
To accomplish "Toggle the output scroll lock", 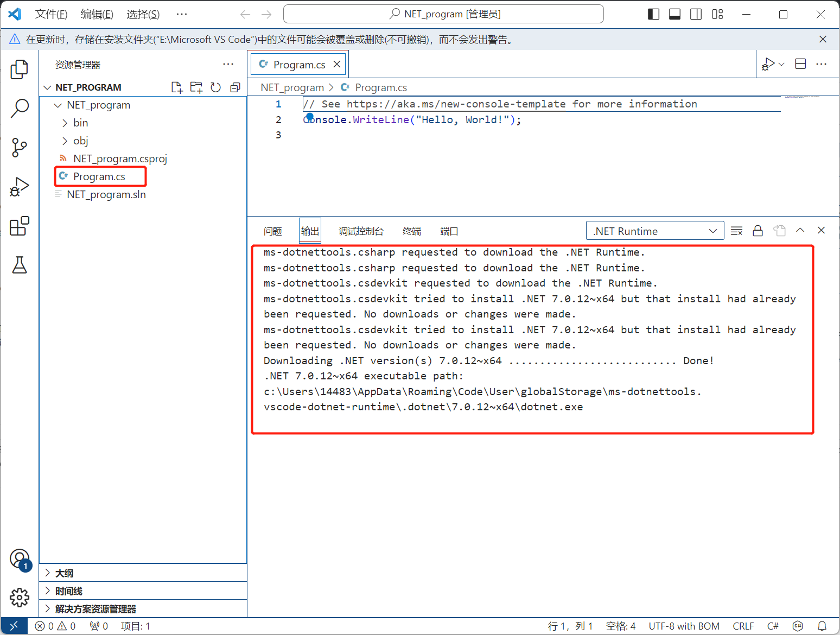I will [x=758, y=231].
